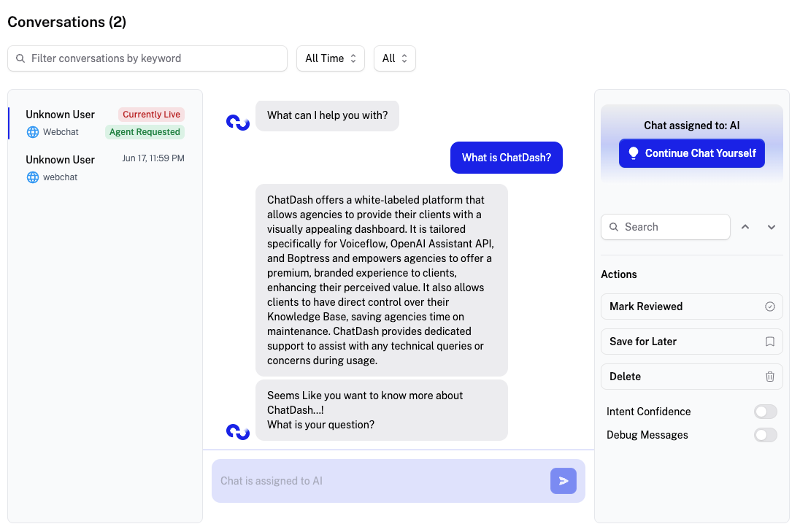Focus the Filter conversations by keyword field
The width and height of the screenshot is (800, 532).
[147, 58]
